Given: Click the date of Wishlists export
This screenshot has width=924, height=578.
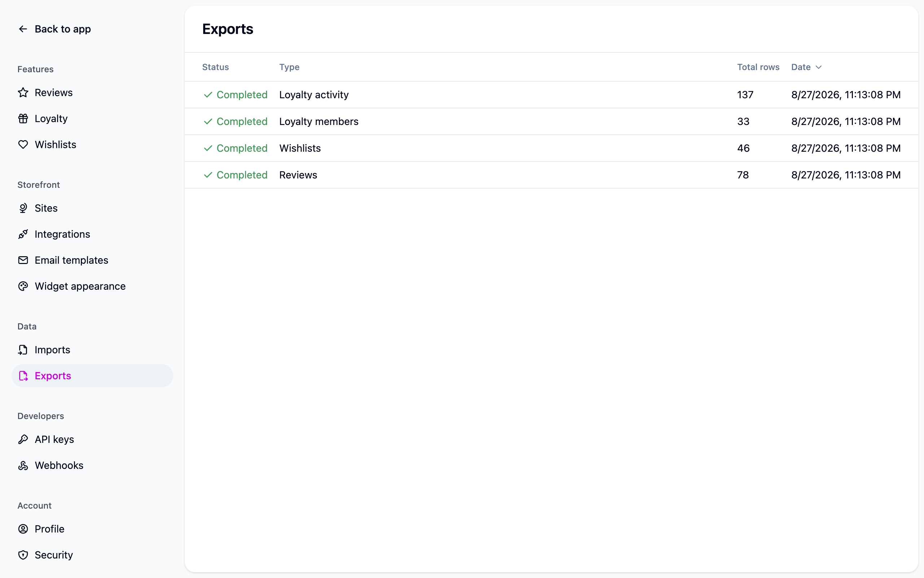Looking at the screenshot, I should pos(846,148).
